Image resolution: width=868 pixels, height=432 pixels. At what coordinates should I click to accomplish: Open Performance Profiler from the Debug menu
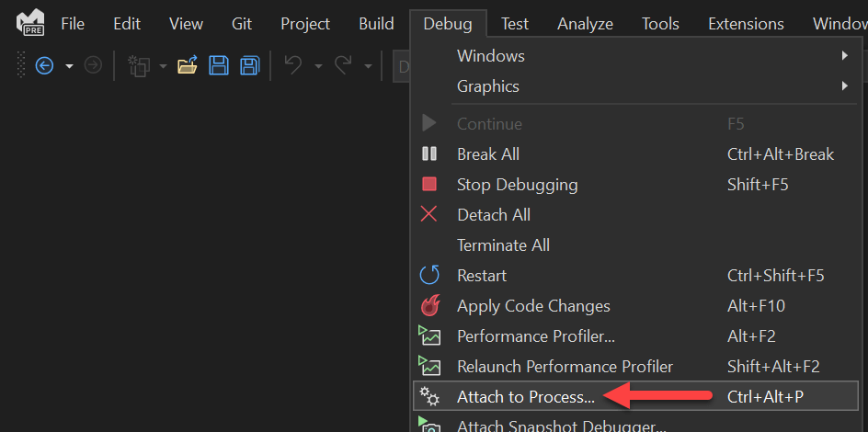coord(536,336)
